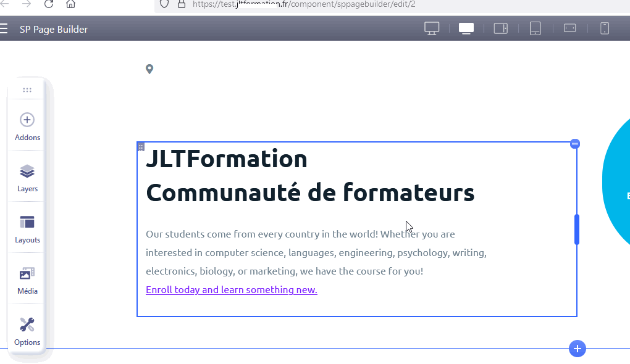Viewport: 630px width, 364px height.
Task: Click the browser reload button
Action: pos(49,4)
